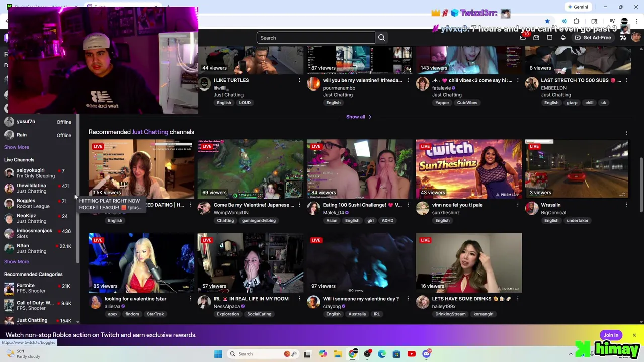Click the SocialEating tag under NessAlpaca
Viewport: 644px width, 362px height.
pos(259,314)
